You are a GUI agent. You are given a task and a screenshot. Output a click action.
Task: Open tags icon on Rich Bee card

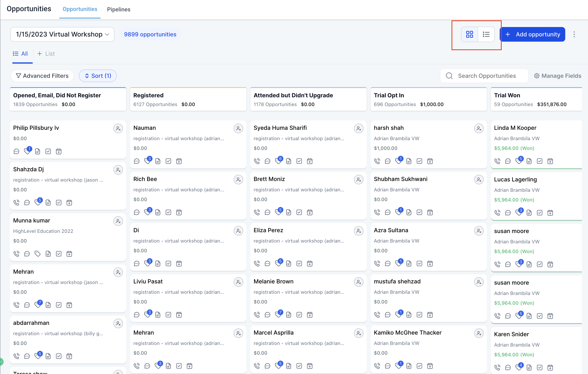coord(147,212)
